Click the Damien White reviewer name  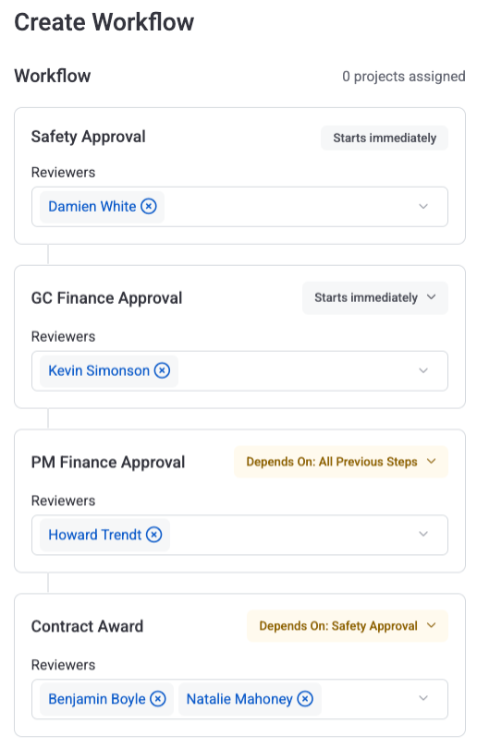92,206
